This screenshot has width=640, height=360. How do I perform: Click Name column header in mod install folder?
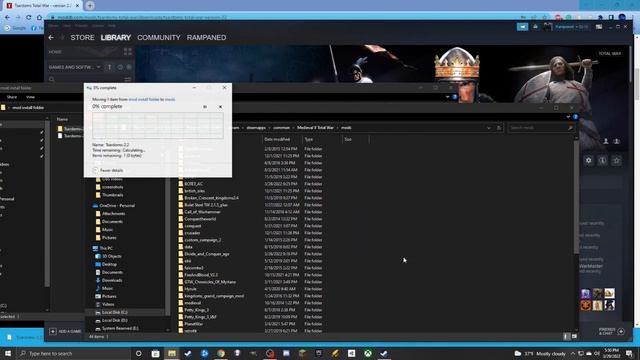click(62, 119)
